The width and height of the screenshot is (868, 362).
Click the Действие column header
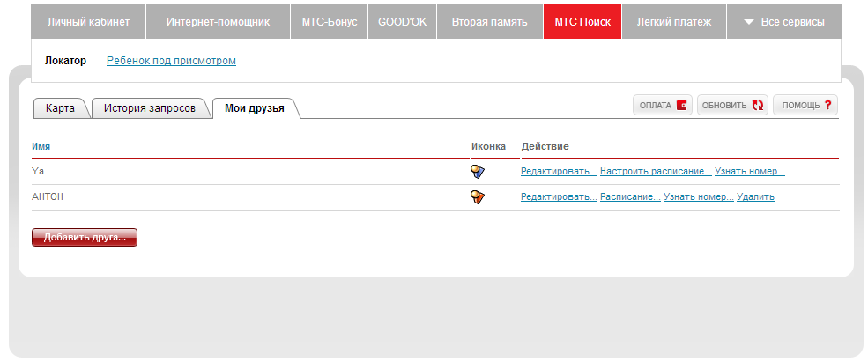[x=545, y=146]
